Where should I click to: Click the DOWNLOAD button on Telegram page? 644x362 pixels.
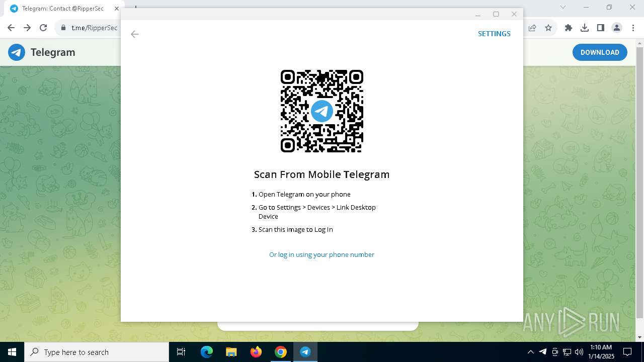tap(600, 52)
